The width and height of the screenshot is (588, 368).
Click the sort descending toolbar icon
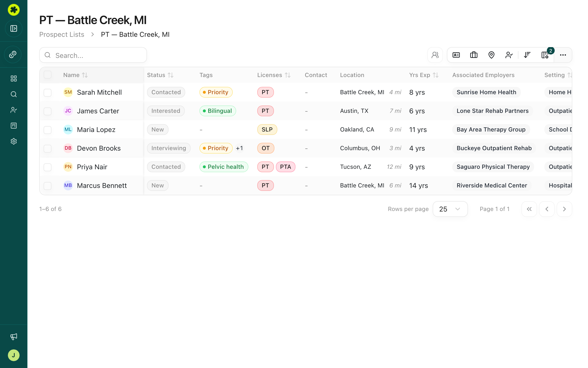pyautogui.click(x=527, y=55)
